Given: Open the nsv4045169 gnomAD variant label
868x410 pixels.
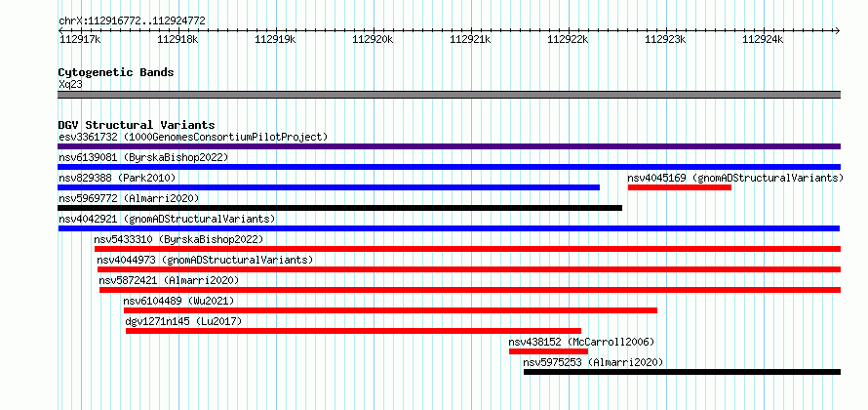Looking at the screenshot, I should click(735, 178).
